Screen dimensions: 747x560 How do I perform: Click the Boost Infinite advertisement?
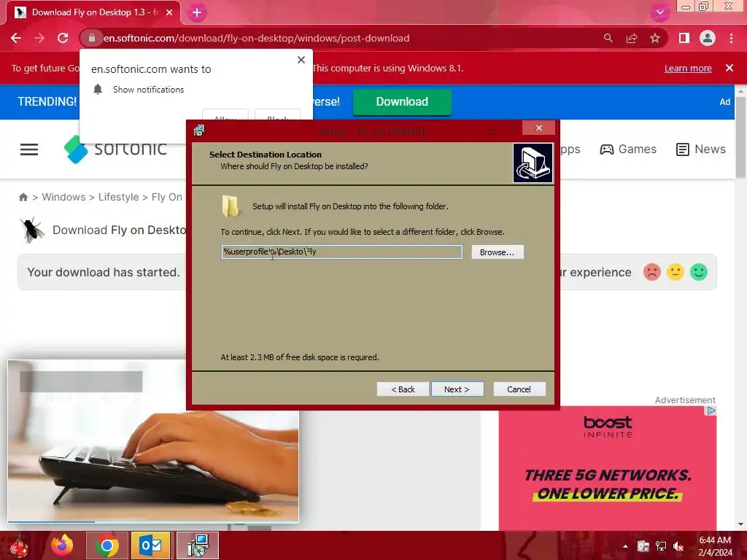pyautogui.click(x=608, y=468)
